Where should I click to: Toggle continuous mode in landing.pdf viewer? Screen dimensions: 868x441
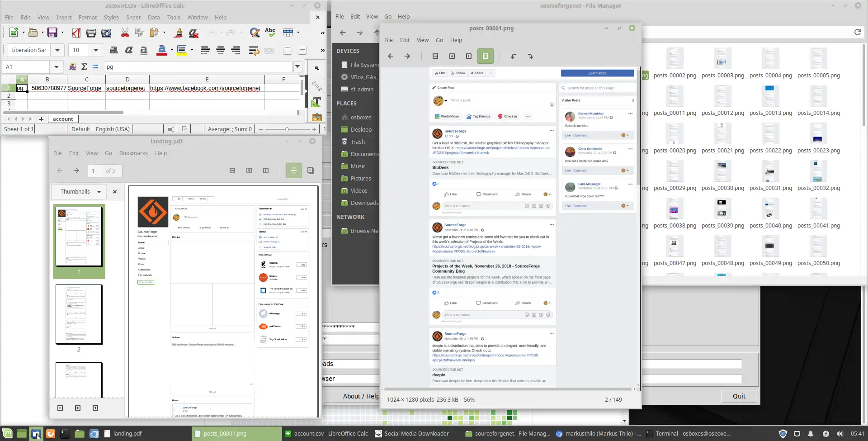(x=294, y=171)
